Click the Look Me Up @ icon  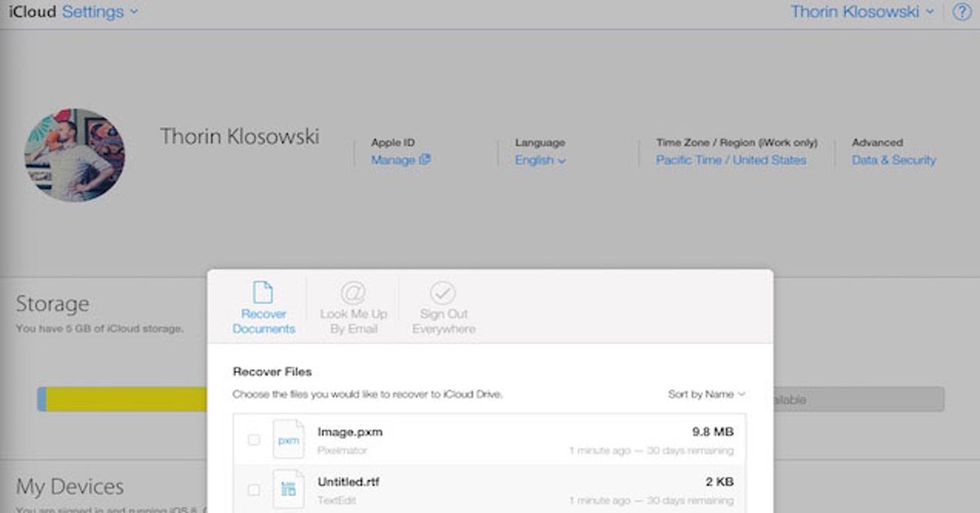pos(353,292)
